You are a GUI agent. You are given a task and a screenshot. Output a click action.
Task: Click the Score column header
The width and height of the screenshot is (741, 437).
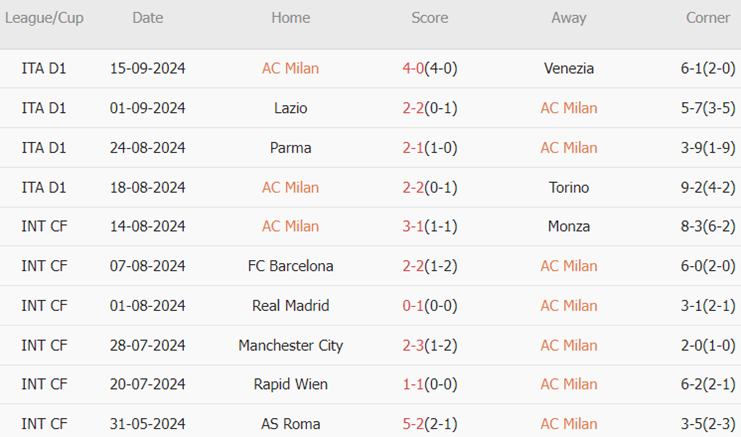click(429, 18)
